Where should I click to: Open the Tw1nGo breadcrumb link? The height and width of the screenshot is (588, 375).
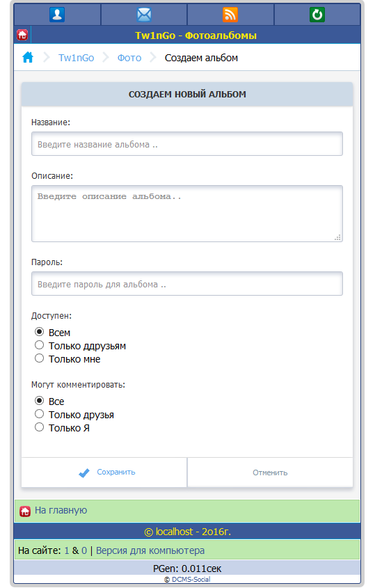(x=76, y=58)
